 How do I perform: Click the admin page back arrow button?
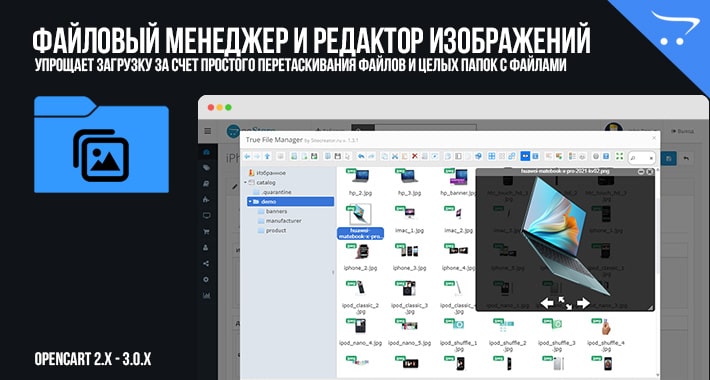point(686,158)
